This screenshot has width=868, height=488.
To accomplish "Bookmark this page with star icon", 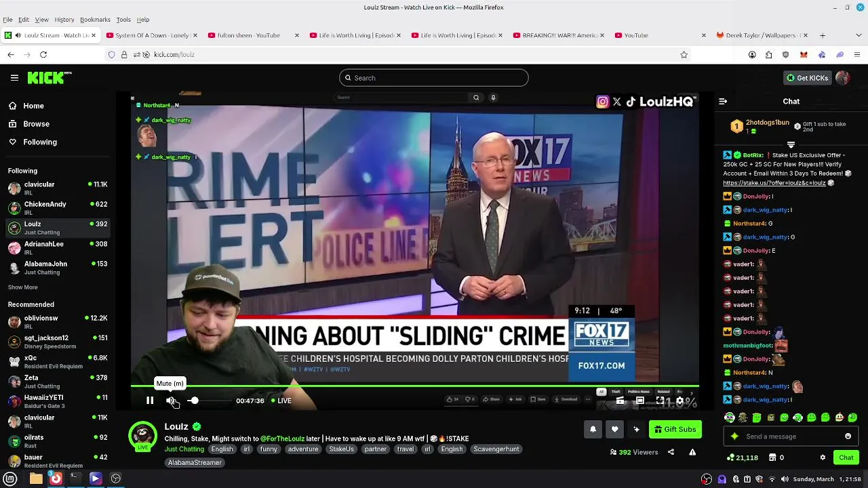I will 684,54.
